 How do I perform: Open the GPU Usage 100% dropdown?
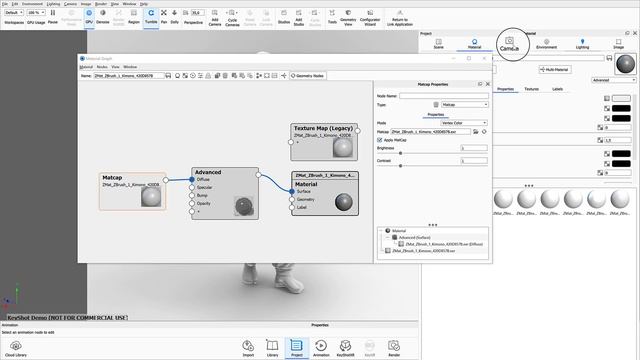36,13
